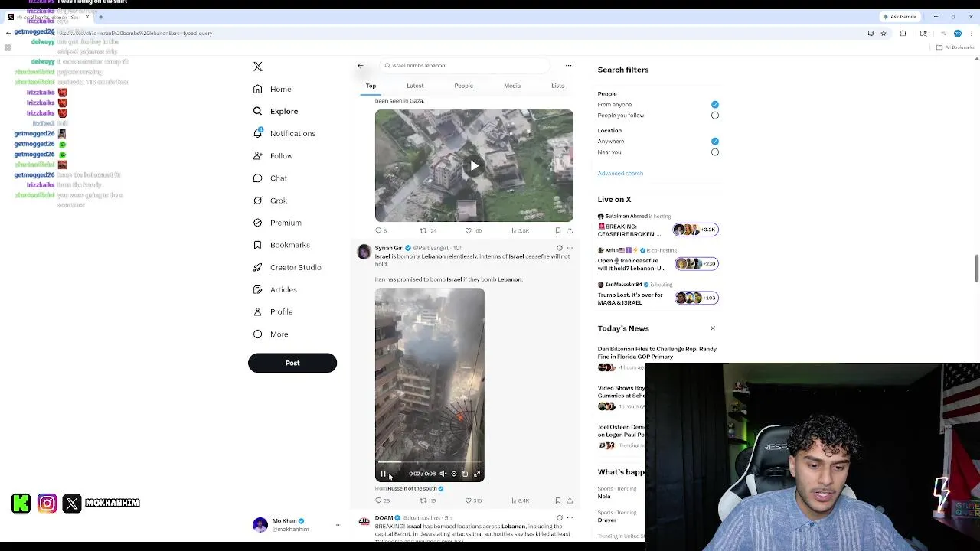Open Bookmarks in sidebar
Screen dimensions: 980x551
tap(282, 245)
